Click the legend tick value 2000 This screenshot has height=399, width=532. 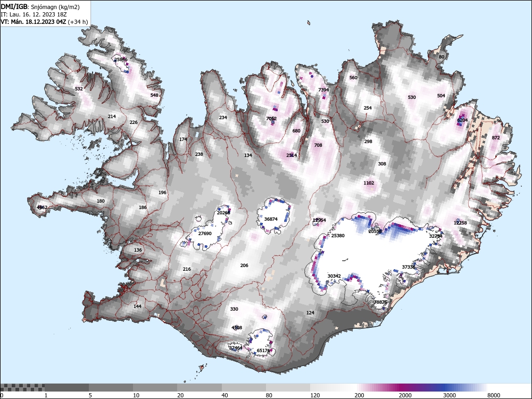(405, 395)
